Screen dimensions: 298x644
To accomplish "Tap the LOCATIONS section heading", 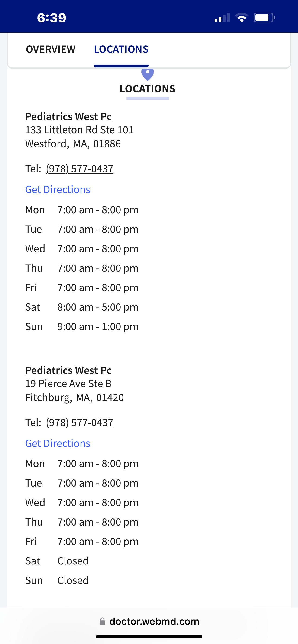I will 147,89.
